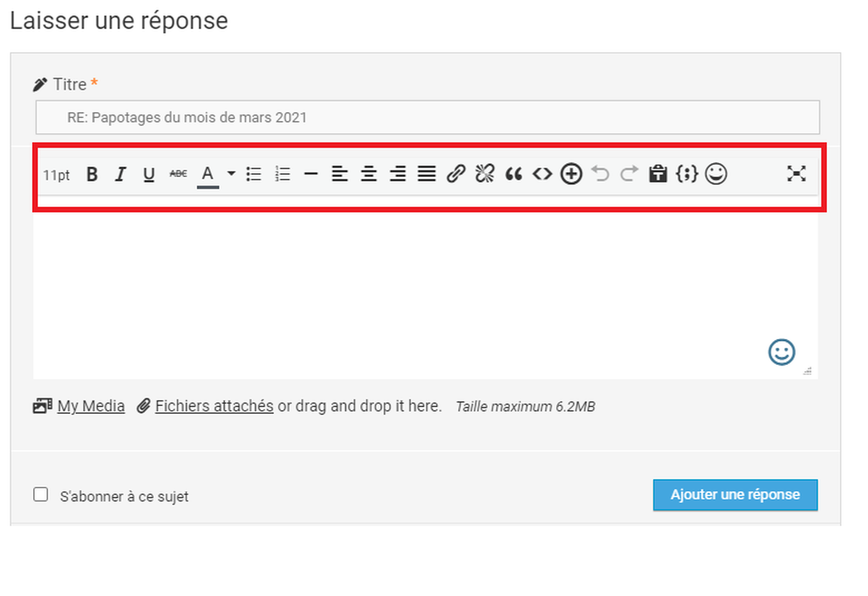Viewport: 868px width, 596px height.
Task: Apply strikethrough formatting
Action: (x=178, y=174)
